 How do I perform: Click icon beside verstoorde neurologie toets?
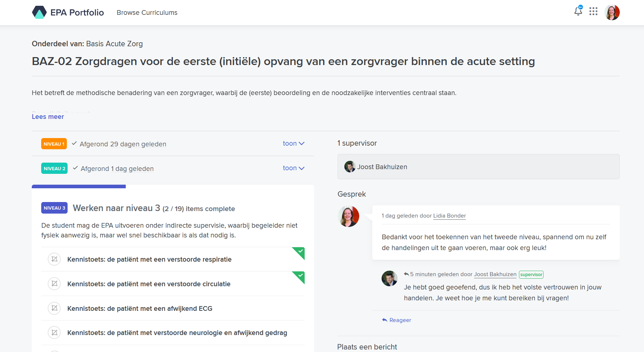[x=54, y=332]
